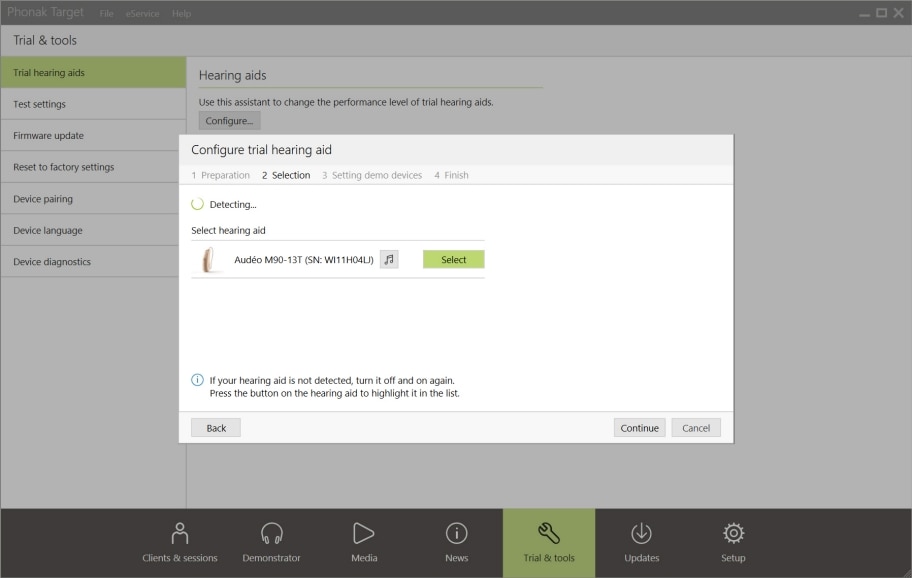Viewport: 912px width, 578px height.
Task: Open the eService menu
Action: click(x=141, y=13)
